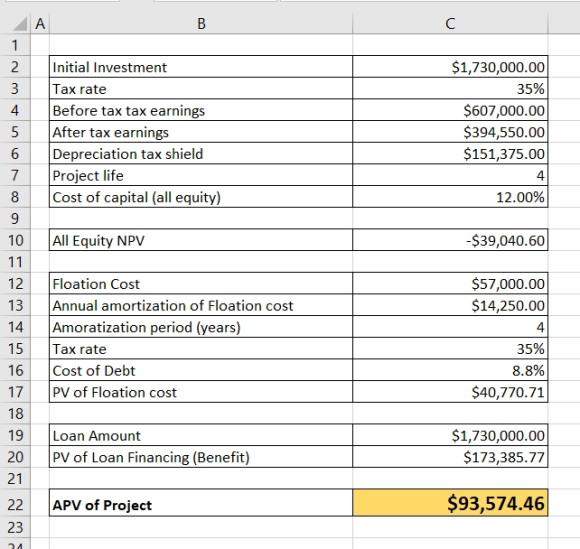Click 'Cost of capital (all equity)' cell
Screen dimensions: 580x549
(201, 197)
